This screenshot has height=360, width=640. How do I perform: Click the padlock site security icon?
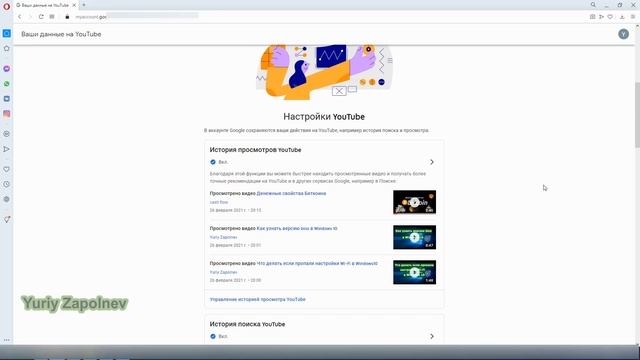click(x=67, y=17)
